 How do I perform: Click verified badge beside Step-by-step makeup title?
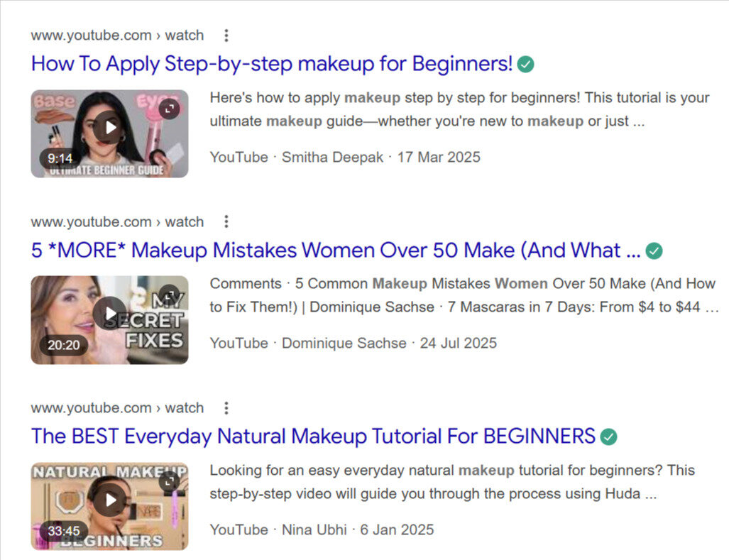[x=526, y=65]
